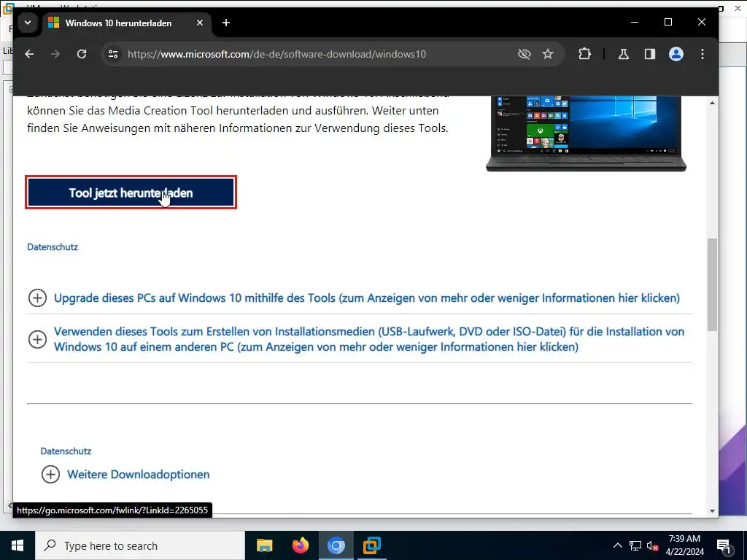Open the Chrome profile avatar
Image resolution: width=747 pixels, height=560 pixels.
pyautogui.click(x=676, y=54)
